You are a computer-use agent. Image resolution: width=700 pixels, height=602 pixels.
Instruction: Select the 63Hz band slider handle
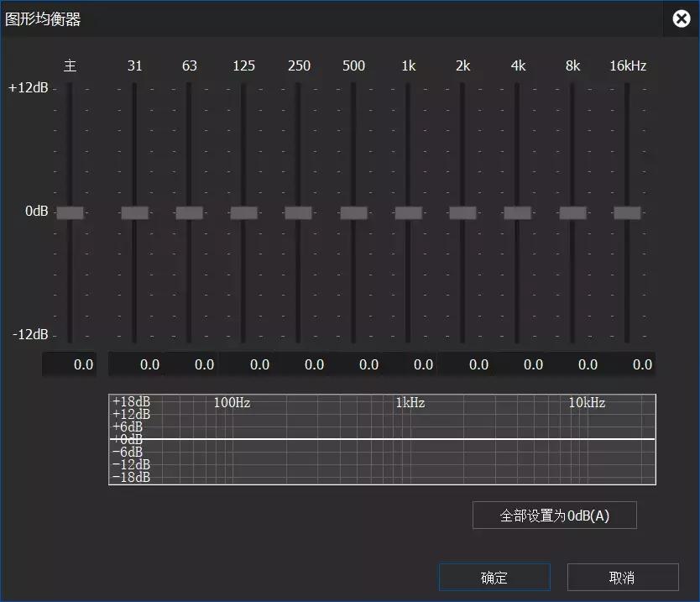pos(189,212)
